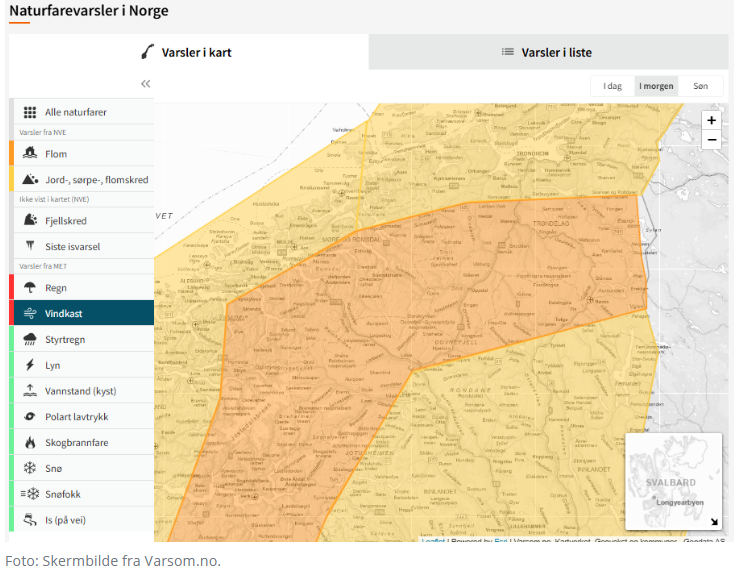This screenshot has width=734, height=568.
Task: Choose the Snø snowflake icon
Action: 30,468
